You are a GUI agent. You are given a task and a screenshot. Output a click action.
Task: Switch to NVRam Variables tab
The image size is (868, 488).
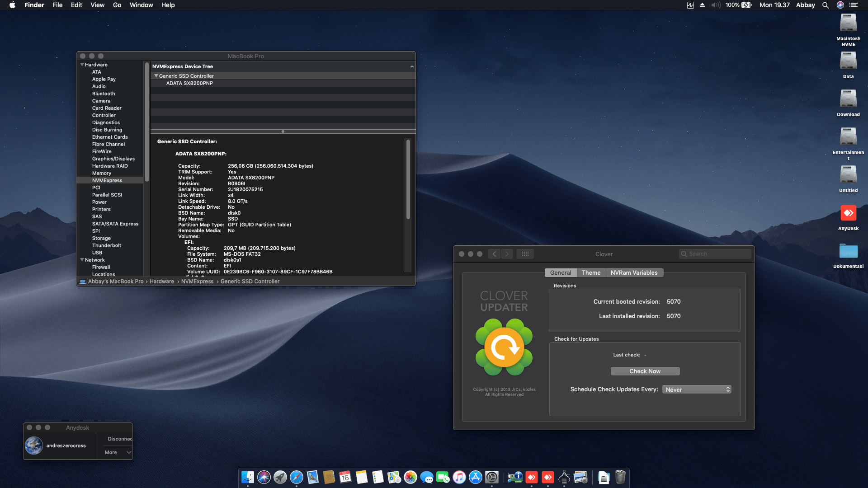[634, 273]
